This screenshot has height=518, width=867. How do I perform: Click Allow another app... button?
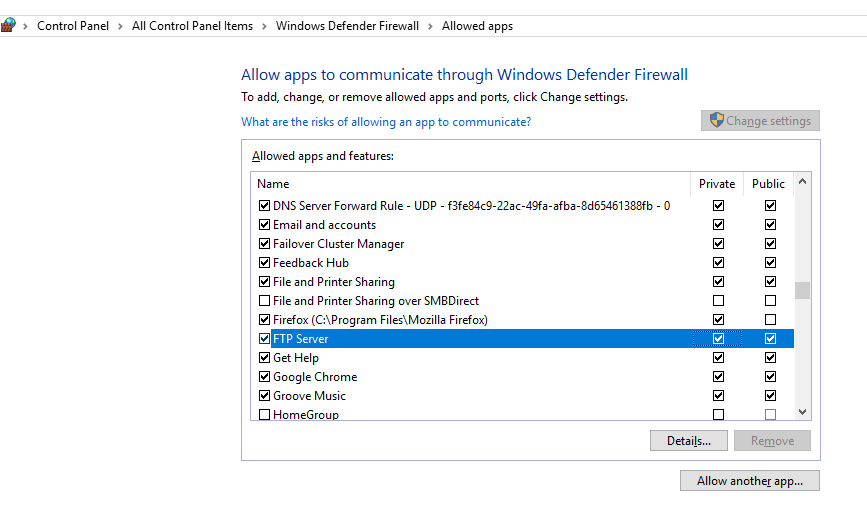point(749,481)
